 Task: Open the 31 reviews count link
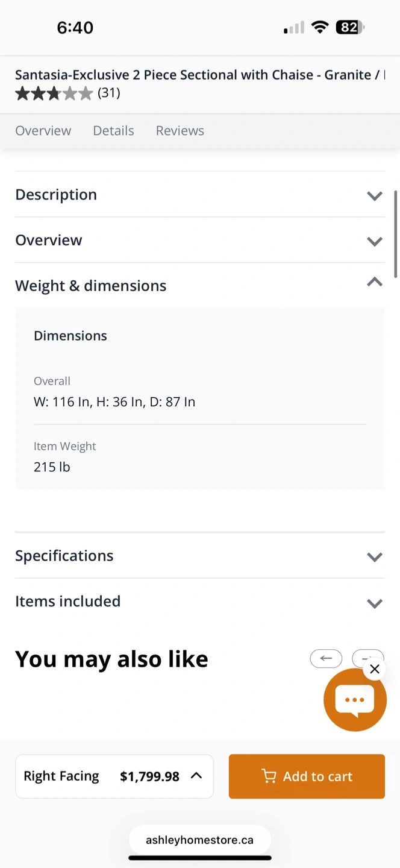point(109,93)
